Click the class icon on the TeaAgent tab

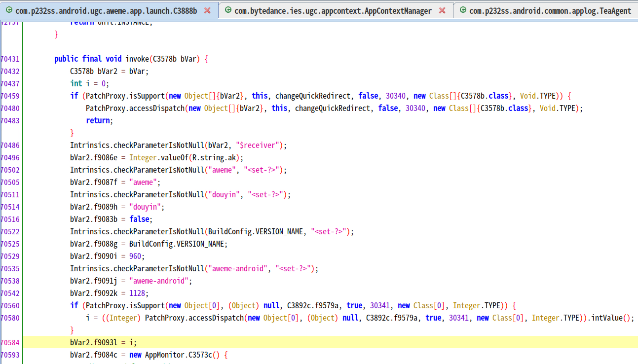click(x=462, y=10)
